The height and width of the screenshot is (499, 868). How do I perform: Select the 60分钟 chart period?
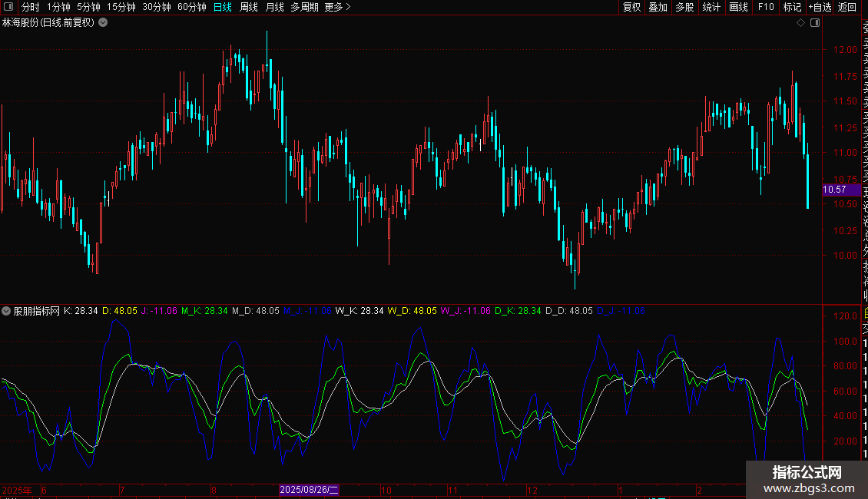[x=191, y=7]
